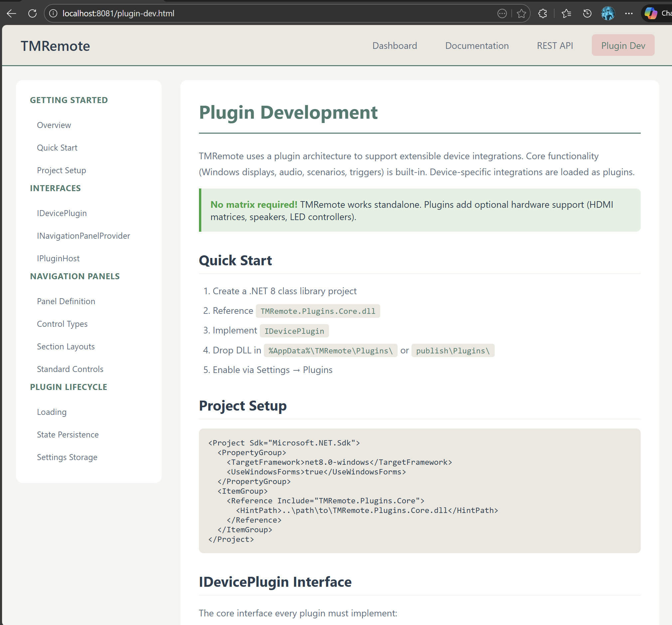Select Section Layouts under Navigation Panels

pyautogui.click(x=66, y=346)
